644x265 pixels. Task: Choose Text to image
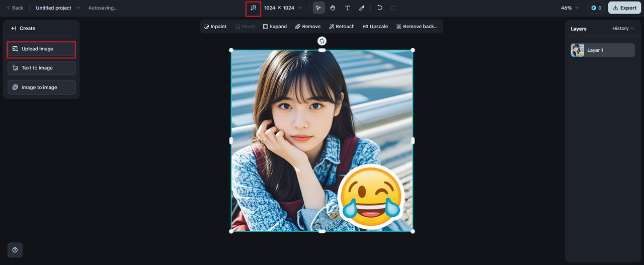coord(41,68)
